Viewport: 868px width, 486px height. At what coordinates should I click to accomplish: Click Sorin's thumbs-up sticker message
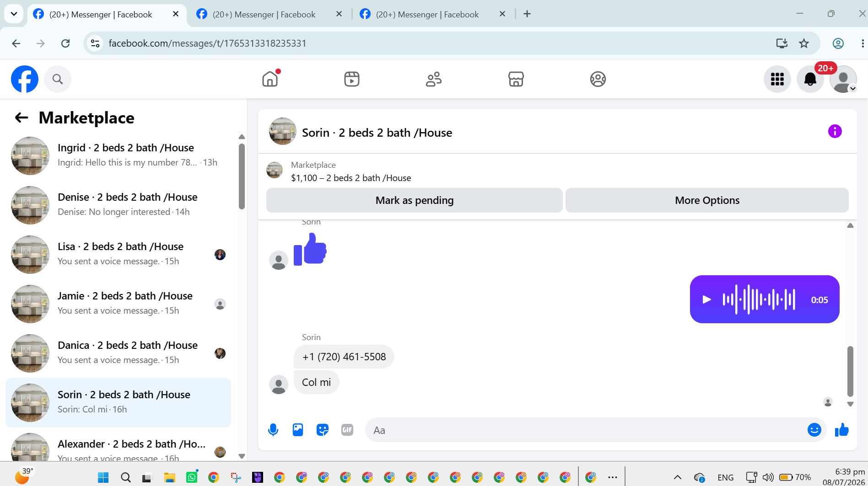tap(310, 249)
